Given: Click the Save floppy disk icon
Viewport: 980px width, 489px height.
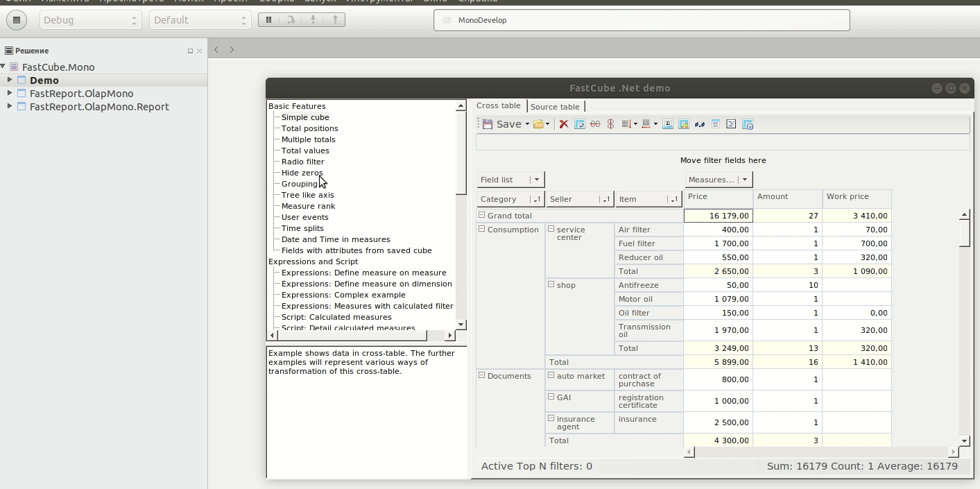Looking at the screenshot, I should pyautogui.click(x=488, y=124).
